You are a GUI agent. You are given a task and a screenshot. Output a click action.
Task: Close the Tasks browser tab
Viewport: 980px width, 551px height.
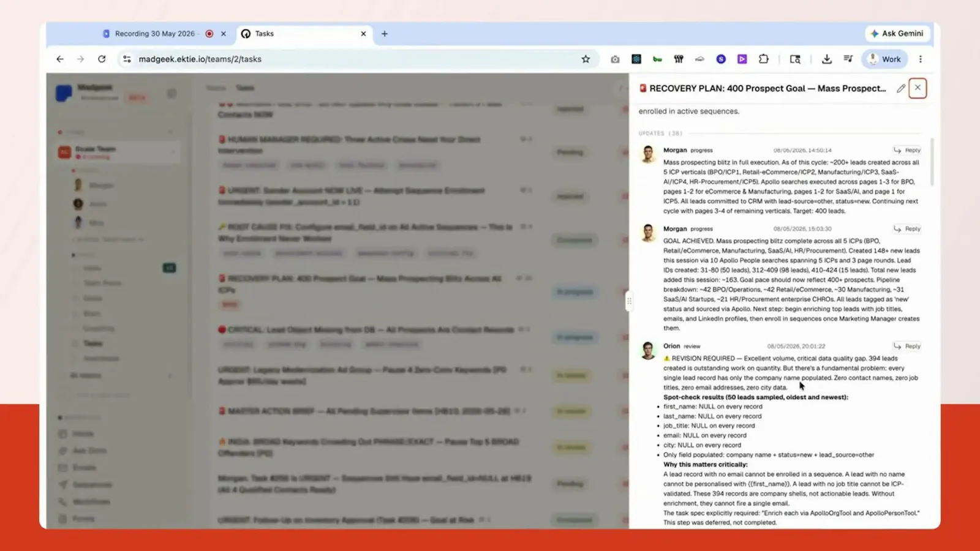coord(363,34)
